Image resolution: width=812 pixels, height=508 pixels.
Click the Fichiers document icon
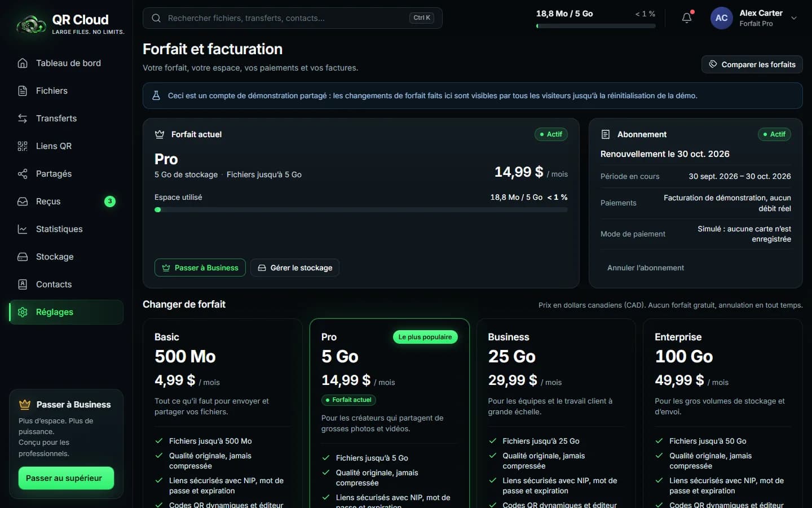pyautogui.click(x=23, y=91)
